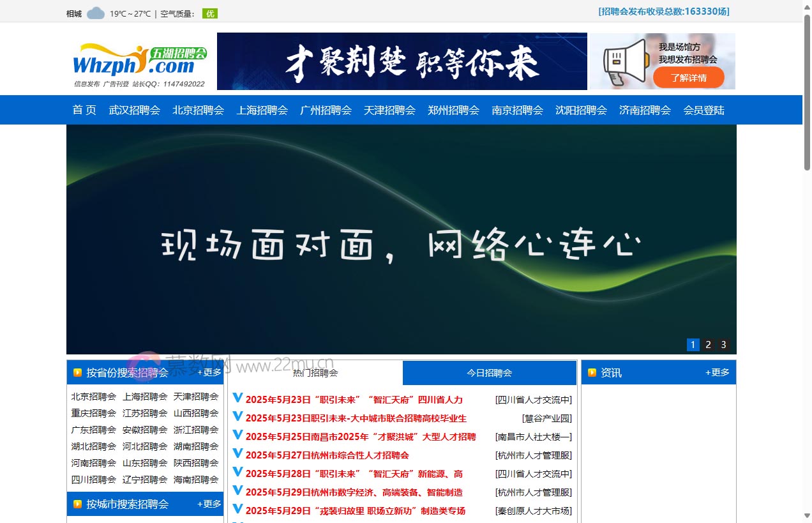Click the orange arrow icon beside 按城市搜索招聘会

point(77,504)
